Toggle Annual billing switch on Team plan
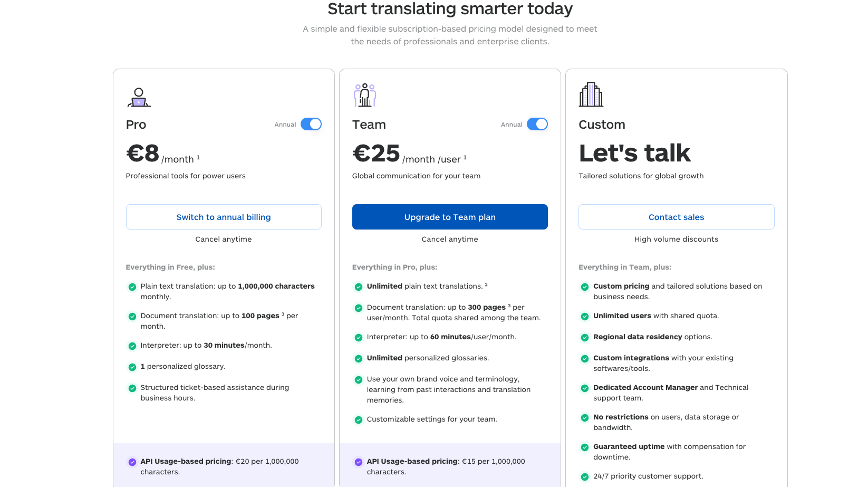This screenshot has width=868, height=487. click(x=537, y=124)
